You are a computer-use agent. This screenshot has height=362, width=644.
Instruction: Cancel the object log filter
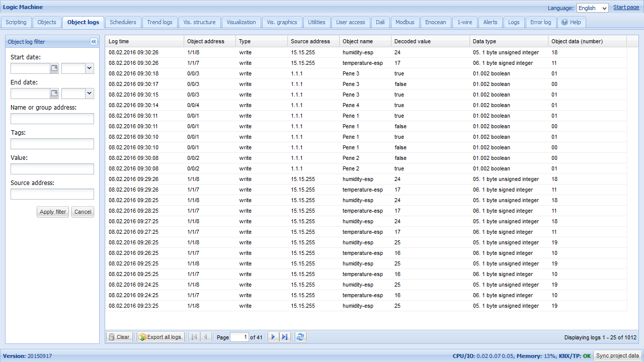click(x=83, y=212)
